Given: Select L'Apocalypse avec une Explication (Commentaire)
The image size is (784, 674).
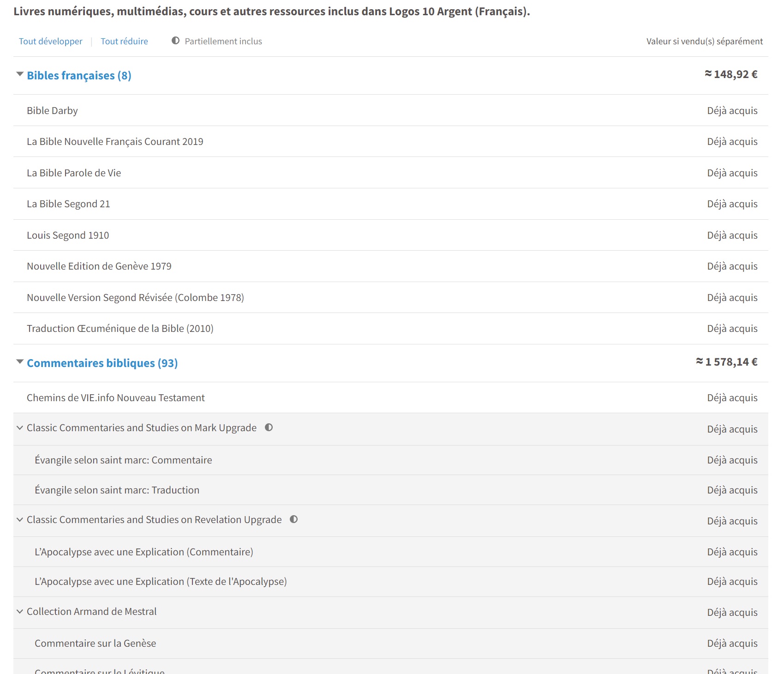Looking at the screenshot, I should [x=144, y=552].
